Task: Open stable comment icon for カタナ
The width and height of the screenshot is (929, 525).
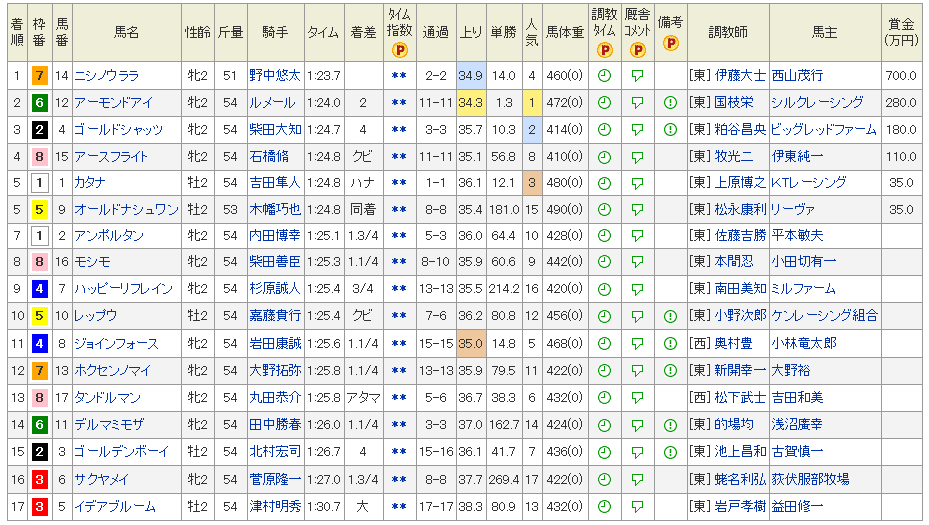Action: 637,183
